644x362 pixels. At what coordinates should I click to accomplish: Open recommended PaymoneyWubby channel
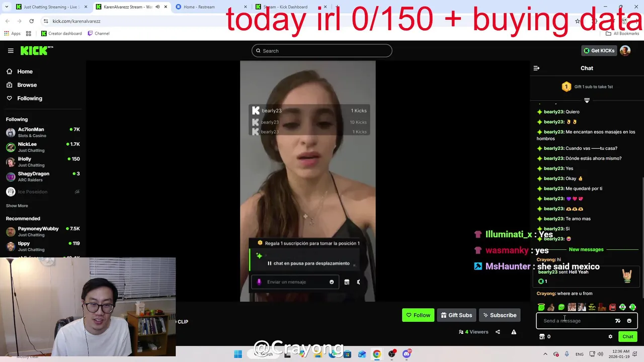[43, 231]
